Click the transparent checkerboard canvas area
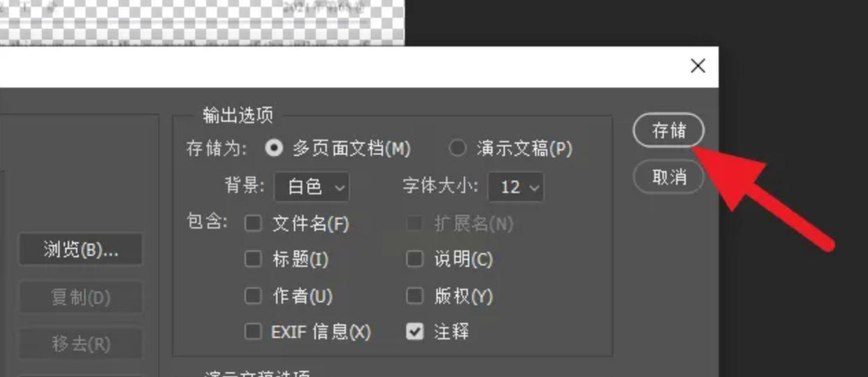Image resolution: width=868 pixels, height=377 pixels. tap(201, 22)
